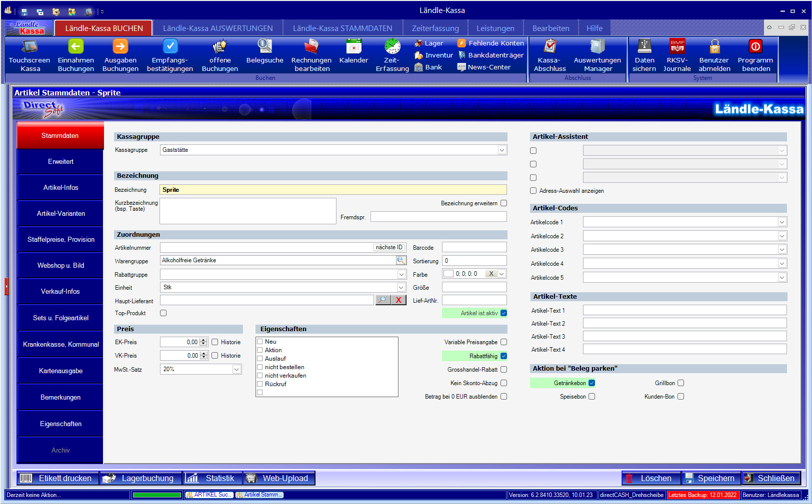Enable the Grosshandel-Rabatt checkbox
The width and height of the screenshot is (812, 504).
pos(503,370)
